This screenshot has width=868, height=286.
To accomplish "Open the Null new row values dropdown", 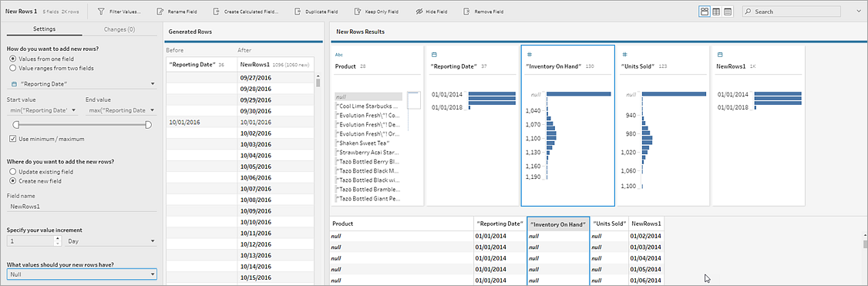I will (82, 274).
